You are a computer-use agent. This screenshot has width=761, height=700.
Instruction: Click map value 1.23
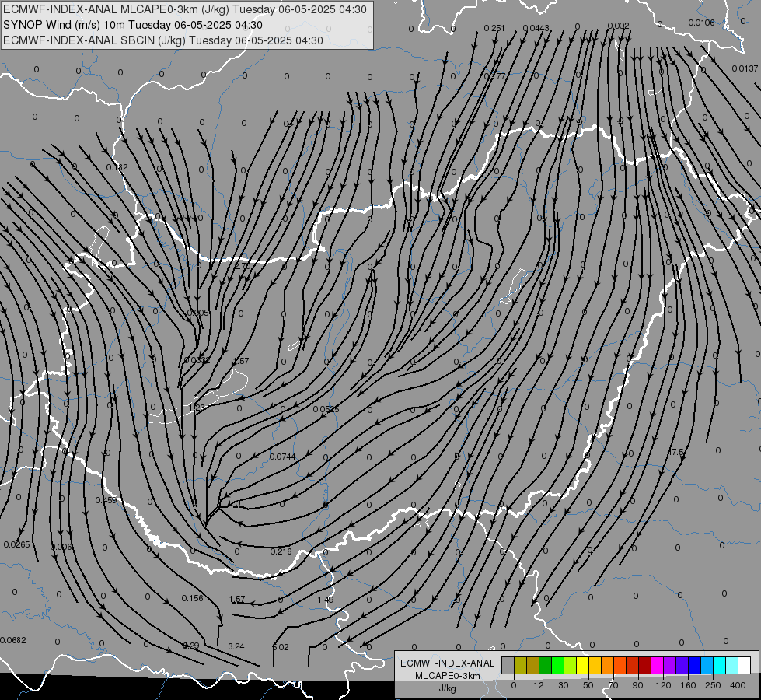pos(197,408)
